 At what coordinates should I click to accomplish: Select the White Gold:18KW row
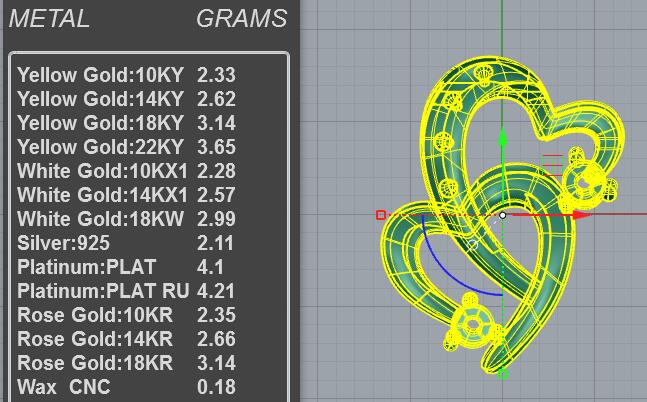(126, 219)
